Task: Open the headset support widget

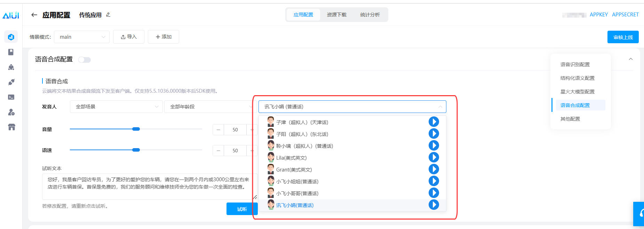Action: coord(639,214)
